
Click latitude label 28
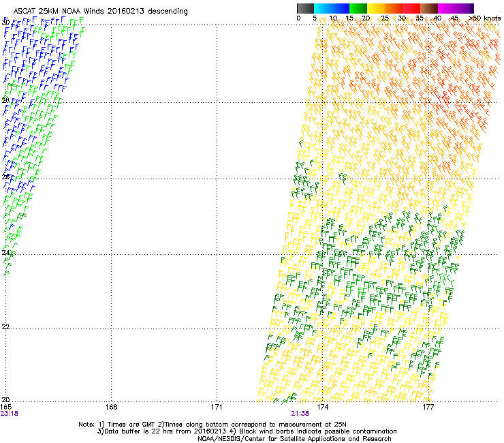coord(5,101)
